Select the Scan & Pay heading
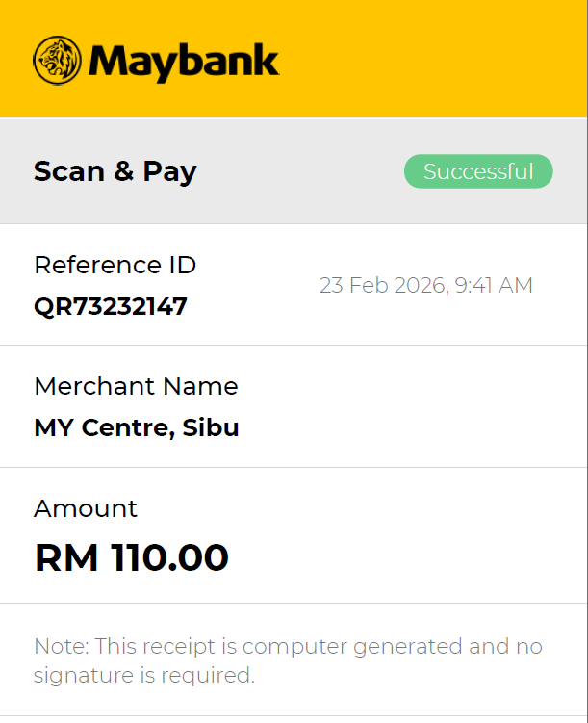The height and width of the screenshot is (723, 588). tap(115, 171)
